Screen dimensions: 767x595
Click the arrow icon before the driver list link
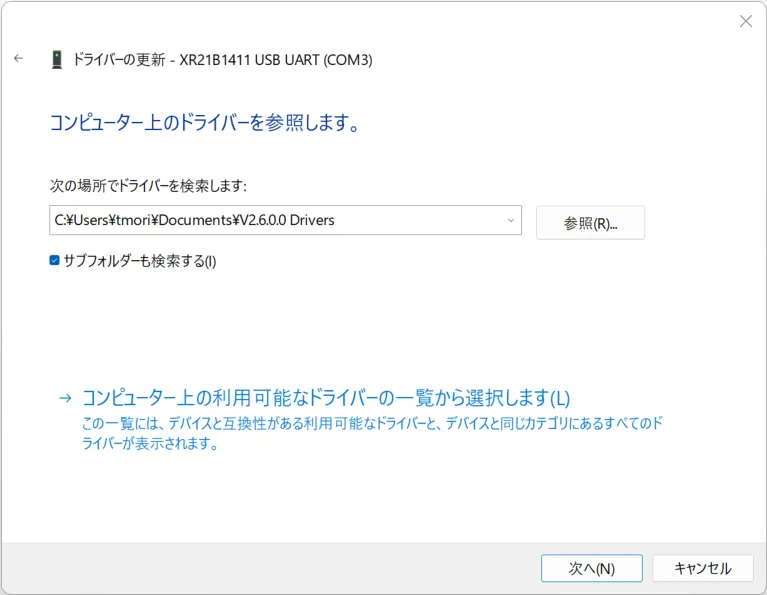click(x=65, y=398)
